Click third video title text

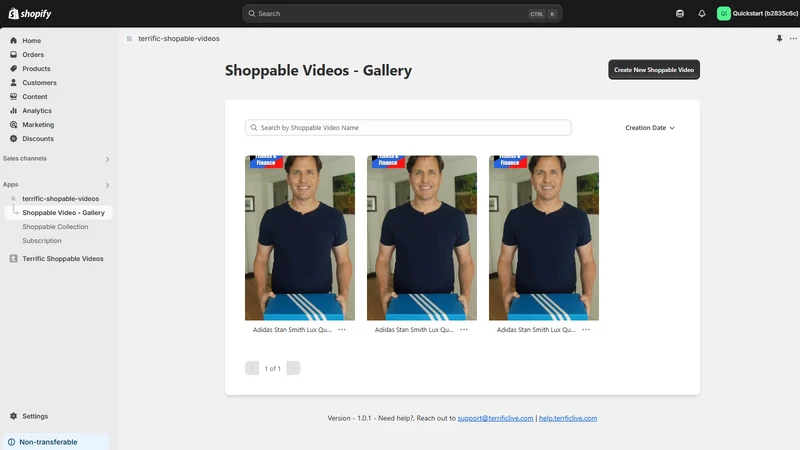536,330
